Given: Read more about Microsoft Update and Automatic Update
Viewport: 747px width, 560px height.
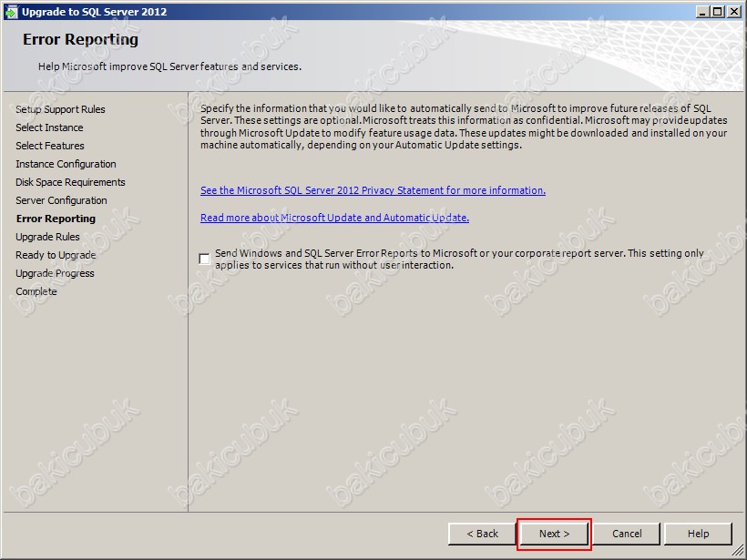Looking at the screenshot, I should point(334,218).
